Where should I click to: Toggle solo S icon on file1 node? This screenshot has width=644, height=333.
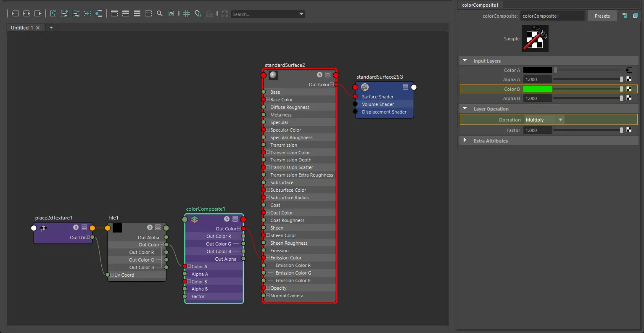[x=150, y=227]
